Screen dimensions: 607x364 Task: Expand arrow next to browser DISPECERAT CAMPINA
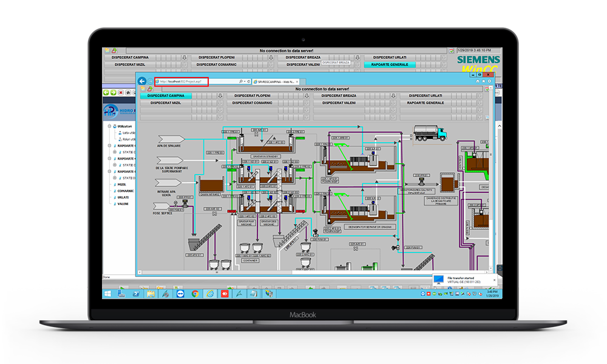(x=220, y=95)
